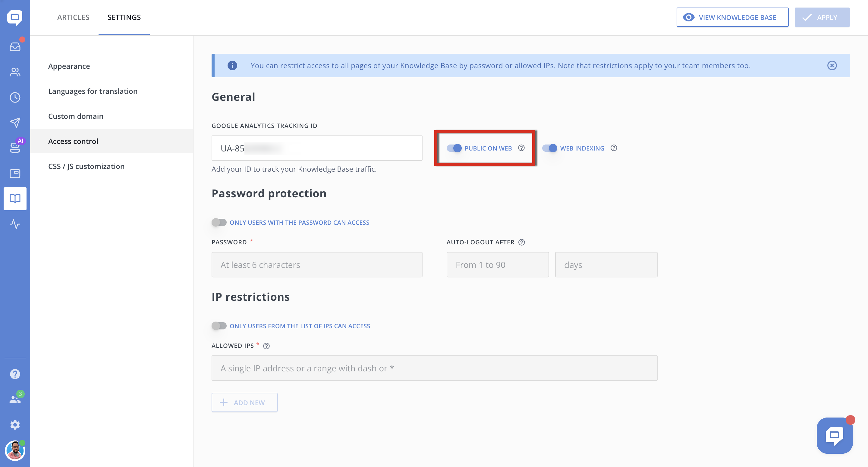Enable password-only access toggle
This screenshot has height=467, width=868.
[x=219, y=222]
